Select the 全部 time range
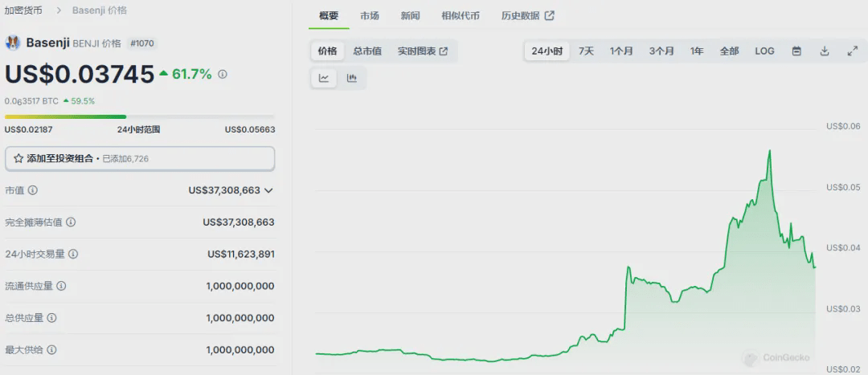Screen dimensions: 868x375 coord(730,51)
